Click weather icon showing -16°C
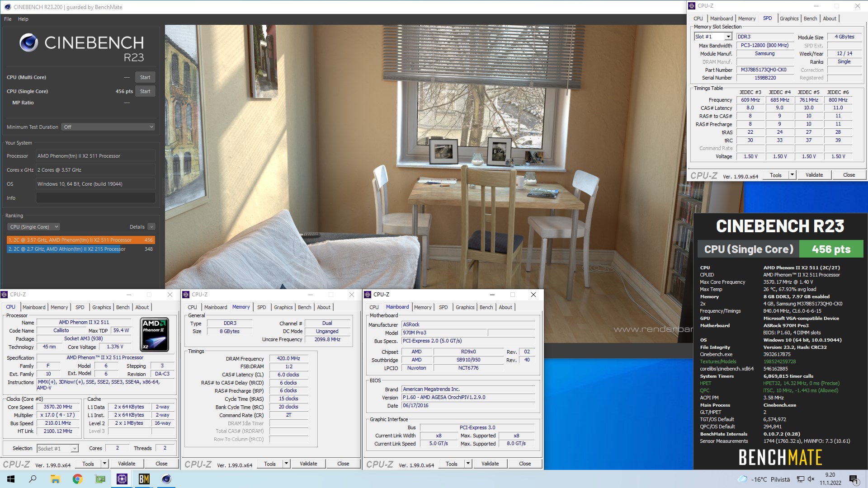Image resolution: width=868 pixels, height=488 pixels. (x=742, y=479)
